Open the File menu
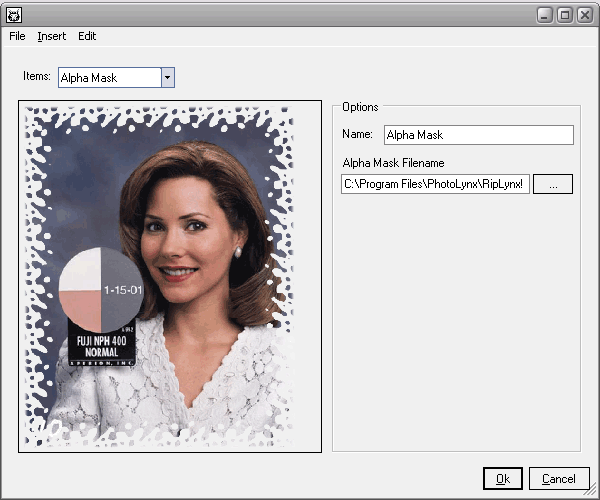 click(x=17, y=36)
